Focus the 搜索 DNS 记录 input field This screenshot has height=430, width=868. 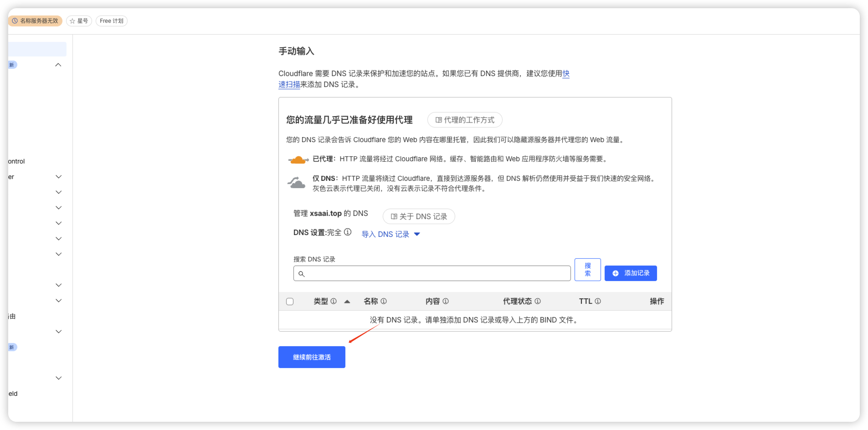coord(432,273)
